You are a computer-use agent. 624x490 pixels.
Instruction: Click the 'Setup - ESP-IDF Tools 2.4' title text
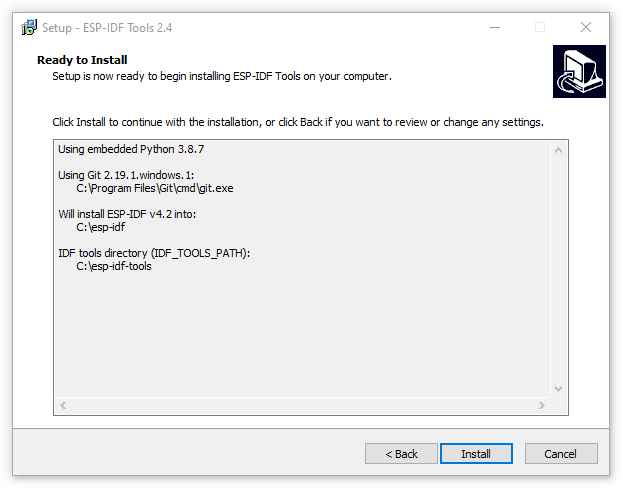107,28
